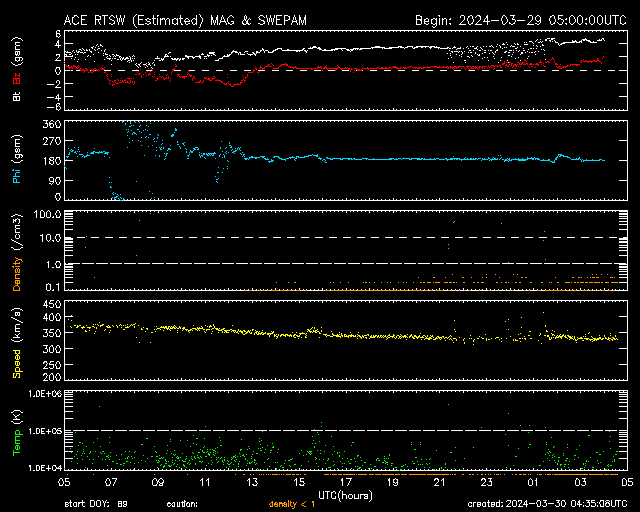
Task: Click the '270' tick on Phi axis
Action: coord(52,142)
